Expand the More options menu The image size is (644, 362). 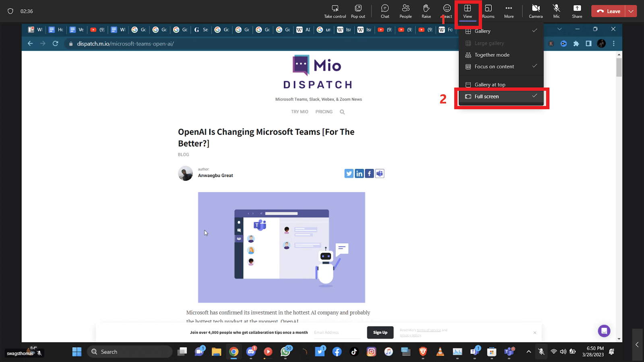pos(509,11)
